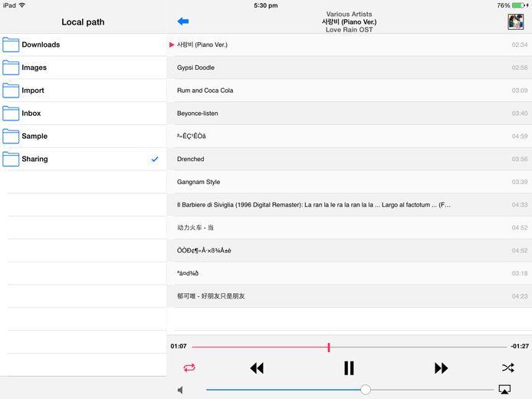
Task: Toggle the repeat button
Action: click(x=189, y=368)
